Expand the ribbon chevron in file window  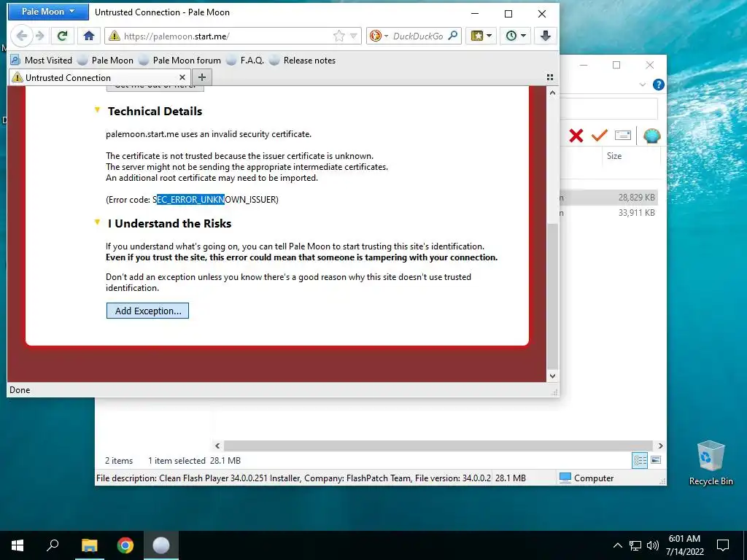tap(642, 85)
